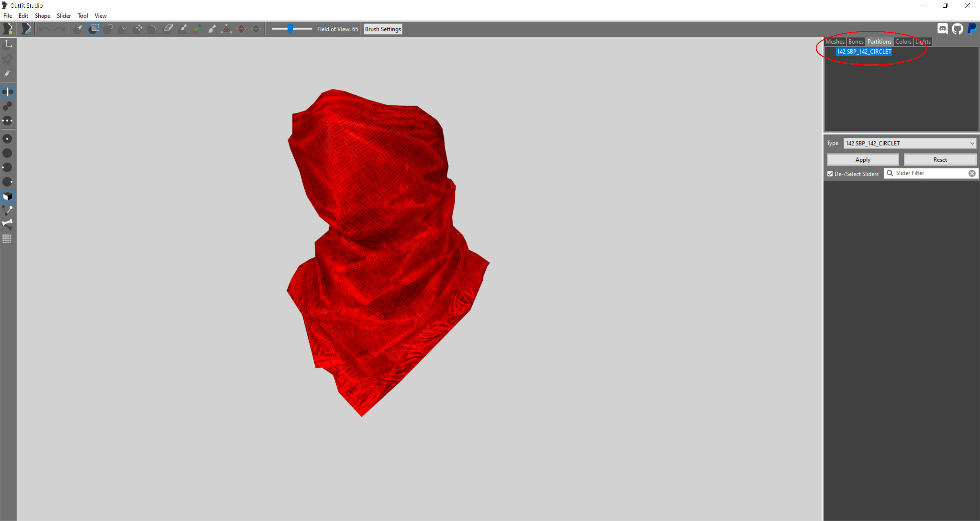Image resolution: width=980 pixels, height=521 pixels.
Task: Switch to the Bones tab
Action: pyautogui.click(x=856, y=42)
